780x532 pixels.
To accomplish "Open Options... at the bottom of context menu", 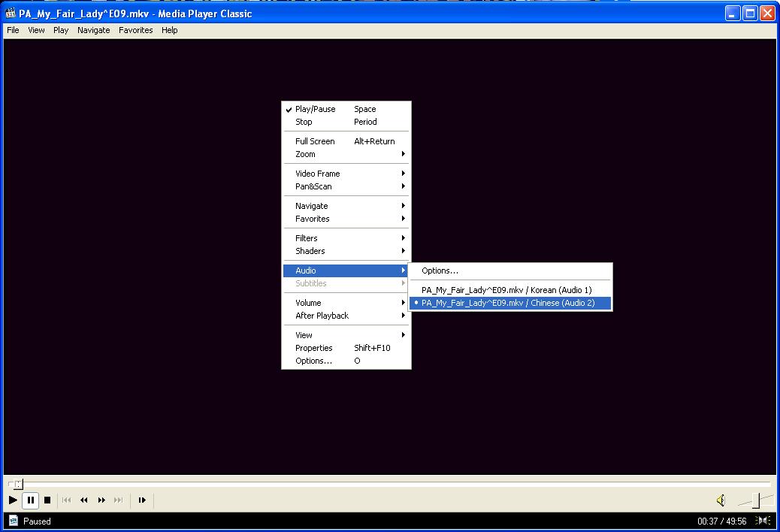I will pyautogui.click(x=346, y=361).
